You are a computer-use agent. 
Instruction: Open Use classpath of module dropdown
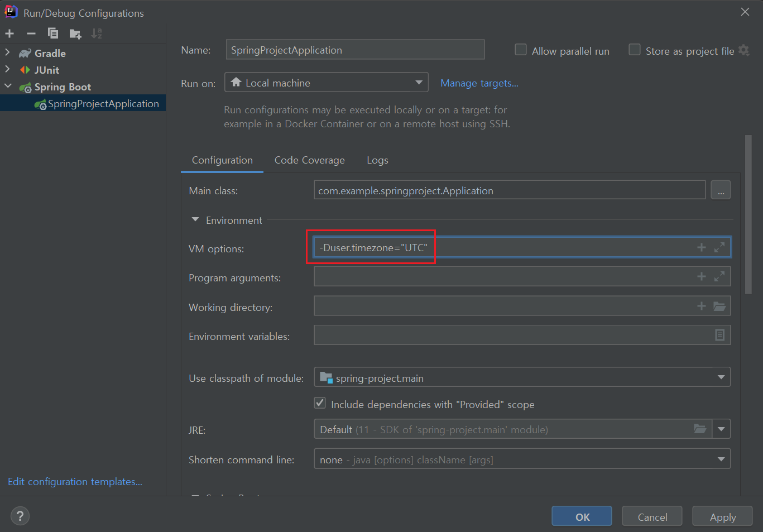click(522, 377)
